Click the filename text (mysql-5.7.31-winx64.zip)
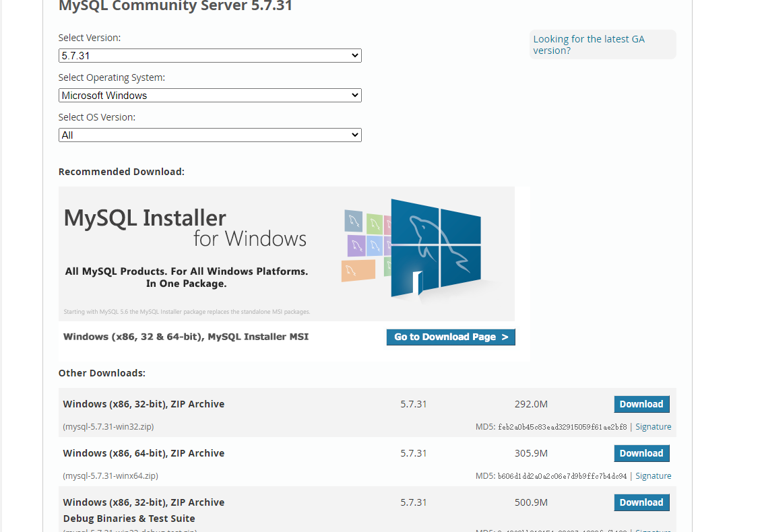The width and height of the screenshot is (762, 532). point(110,475)
